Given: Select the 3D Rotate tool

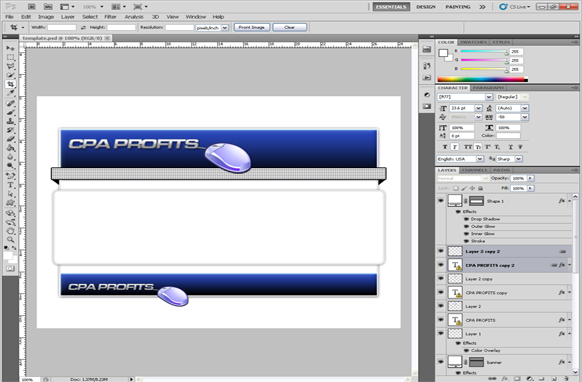Looking at the screenshot, I should 10,213.
